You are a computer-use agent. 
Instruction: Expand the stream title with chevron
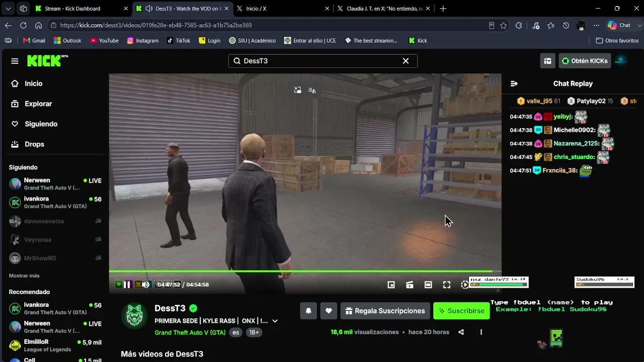275,321
